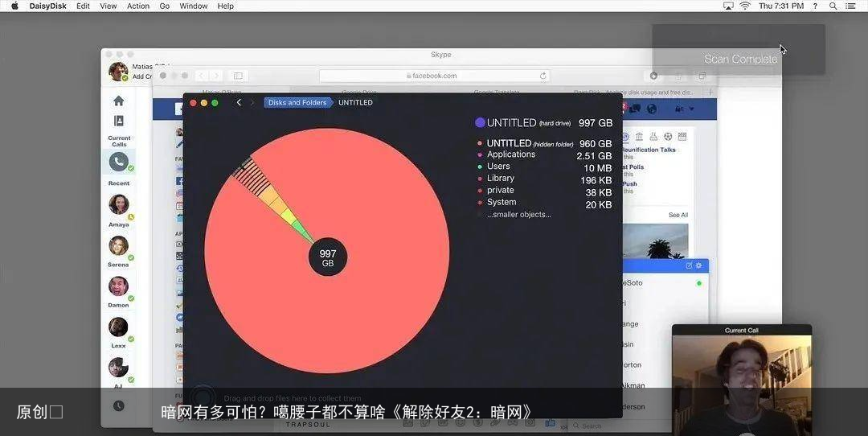
Task: Go forward in DaisyDisk navigation
Action: (252, 102)
